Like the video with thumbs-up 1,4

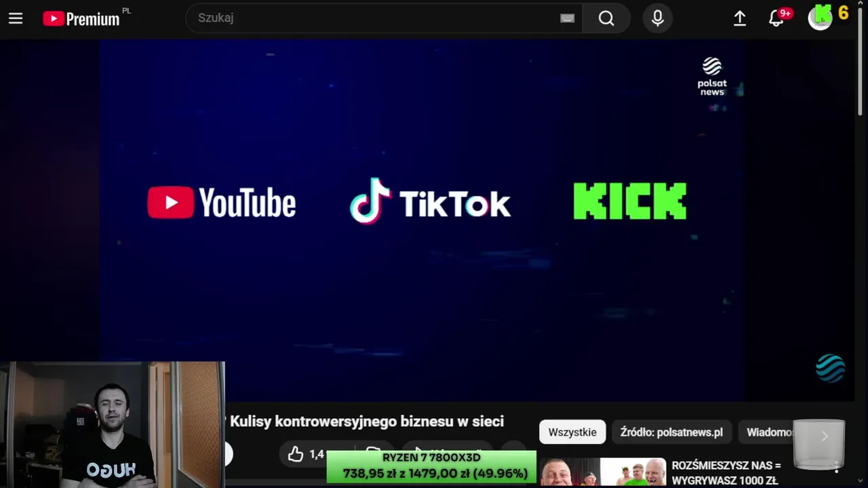[307, 454]
